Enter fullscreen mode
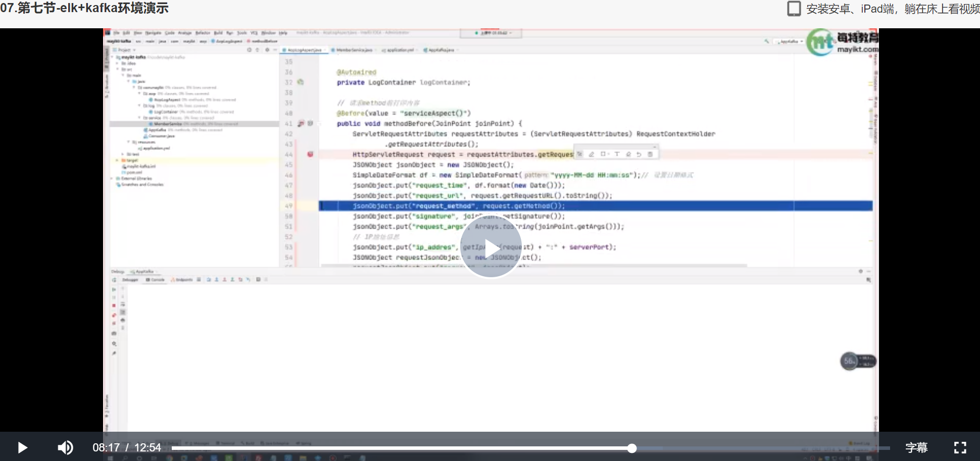980x461 pixels. (960, 448)
